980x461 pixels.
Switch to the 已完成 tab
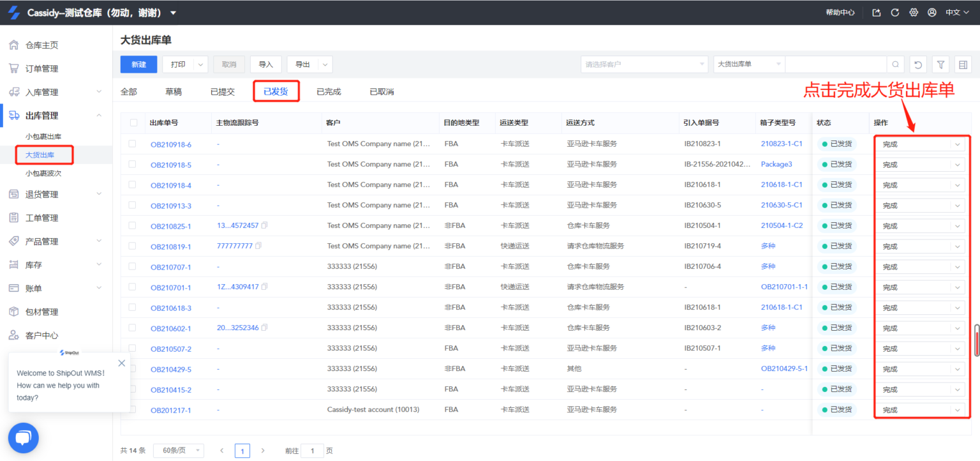coord(328,91)
